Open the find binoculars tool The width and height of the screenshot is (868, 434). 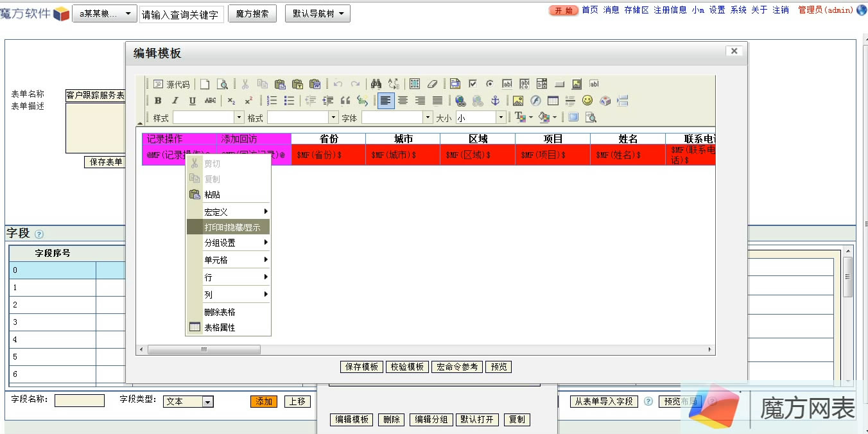point(376,84)
